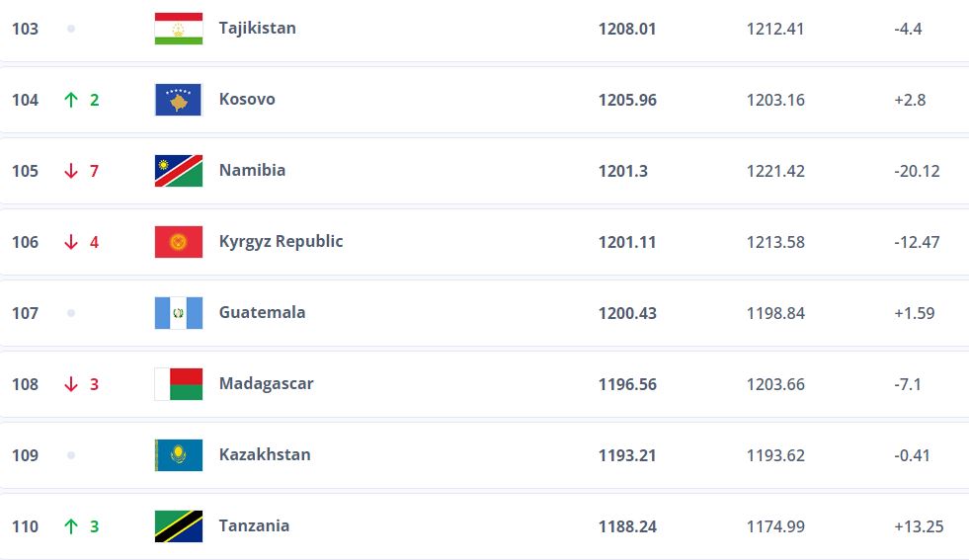The width and height of the screenshot is (969, 560).
Task: Click the Guatemala flag icon
Action: coord(179,313)
